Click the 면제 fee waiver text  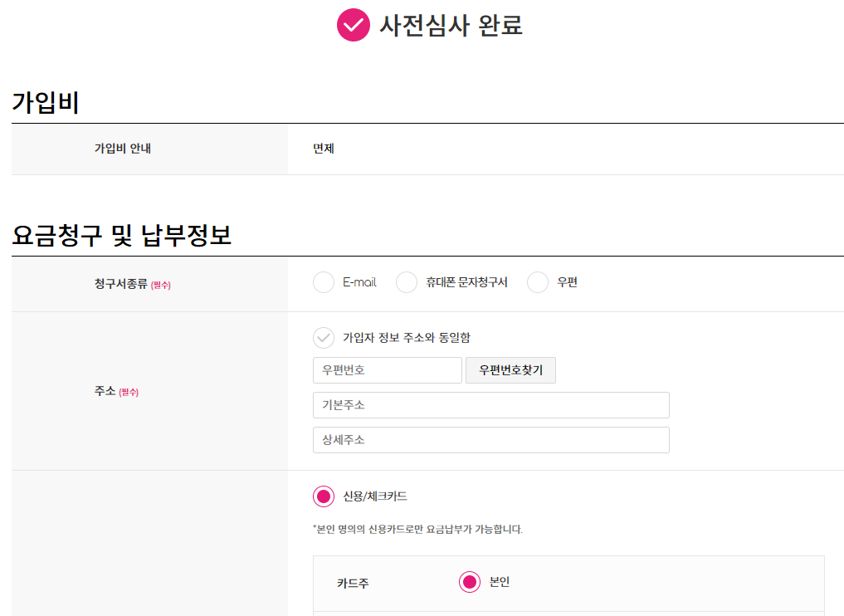coord(322,149)
